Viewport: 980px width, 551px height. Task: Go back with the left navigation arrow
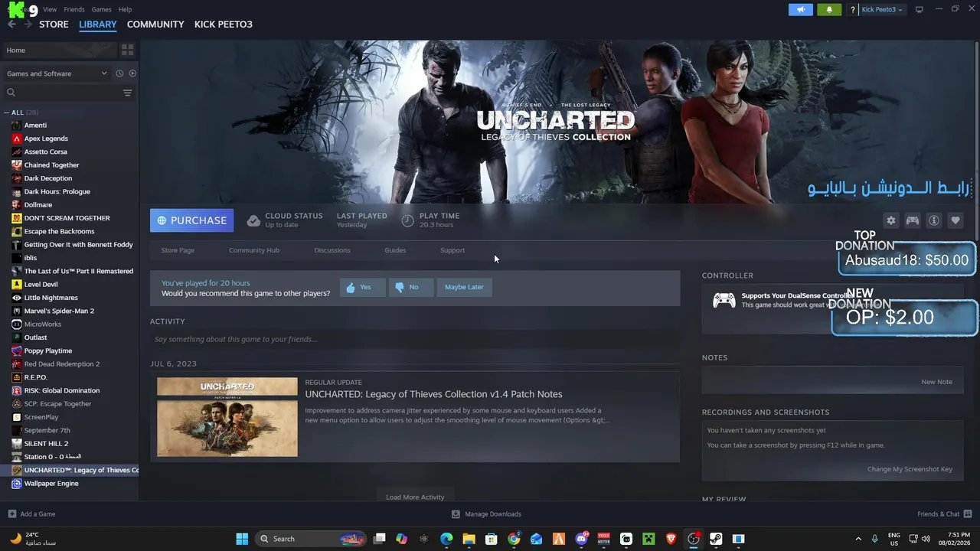(x=11, y=24)
